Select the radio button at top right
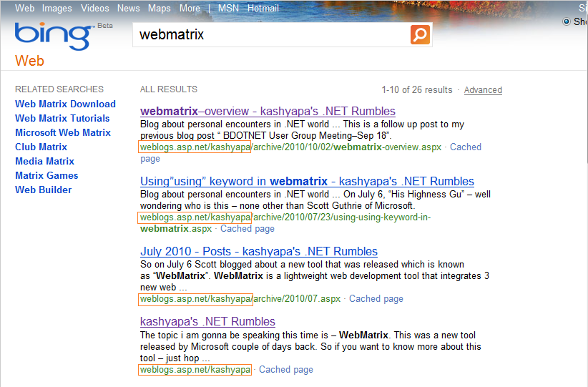 click(567, 21)
